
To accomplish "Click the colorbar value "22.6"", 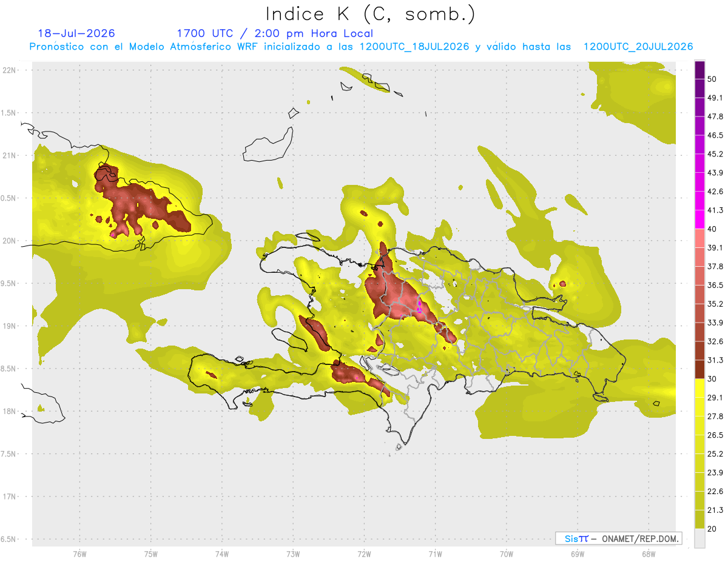I will 715,492.
